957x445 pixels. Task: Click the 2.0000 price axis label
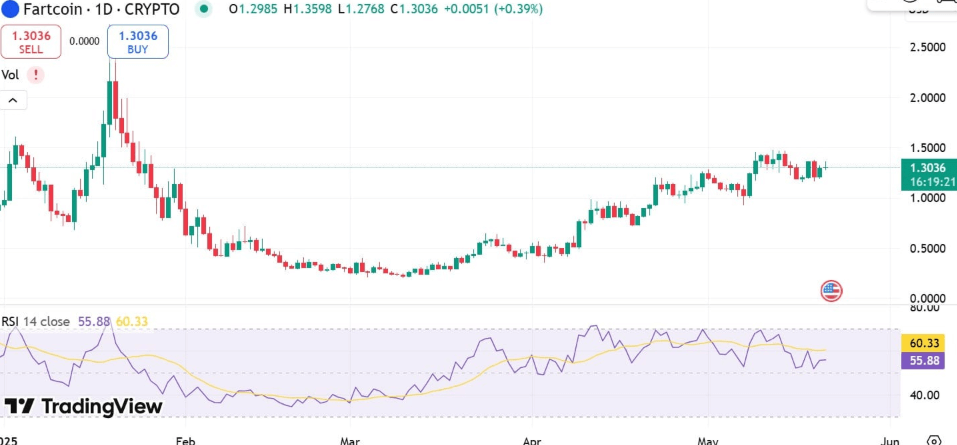(x=930, y=98)
